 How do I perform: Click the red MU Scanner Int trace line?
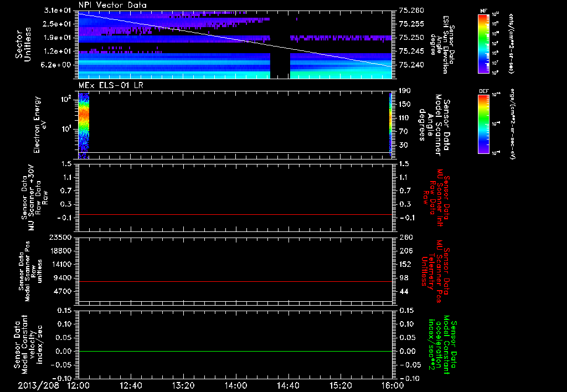click(x=235, y=214)
